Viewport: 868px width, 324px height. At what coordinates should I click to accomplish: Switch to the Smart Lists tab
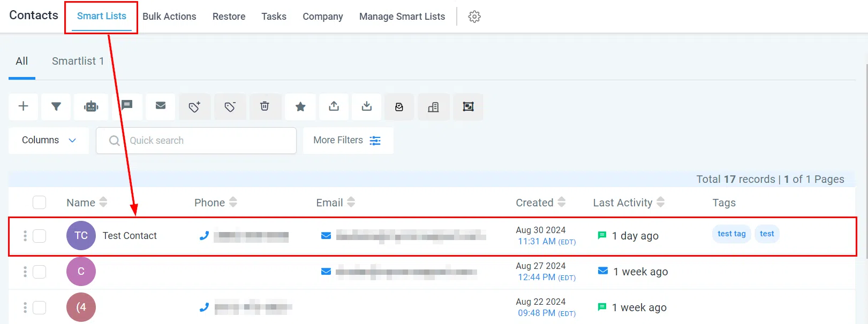point(102,16)
